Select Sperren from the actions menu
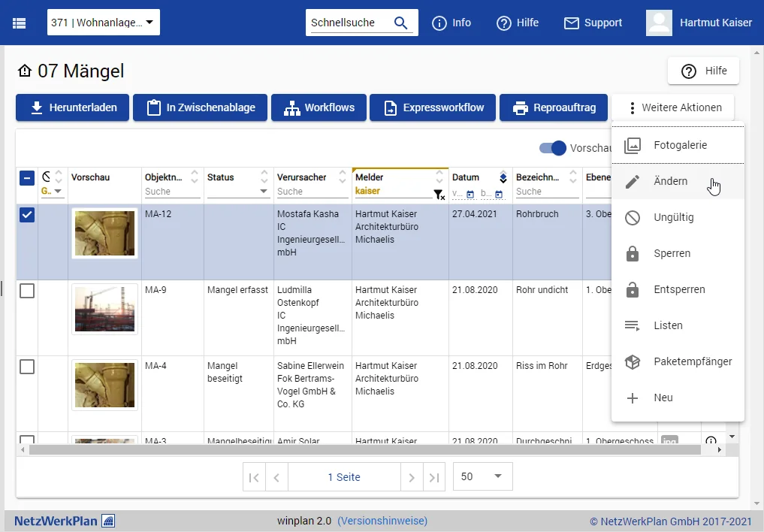Image resolution: width=764 pixels, height=532 pixels. [678, 253]
